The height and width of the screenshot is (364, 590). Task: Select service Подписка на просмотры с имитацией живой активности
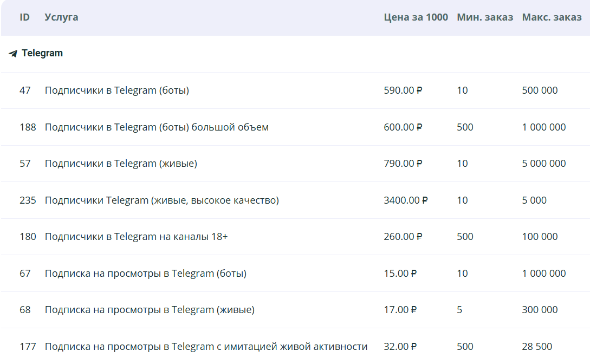(206, 346)
